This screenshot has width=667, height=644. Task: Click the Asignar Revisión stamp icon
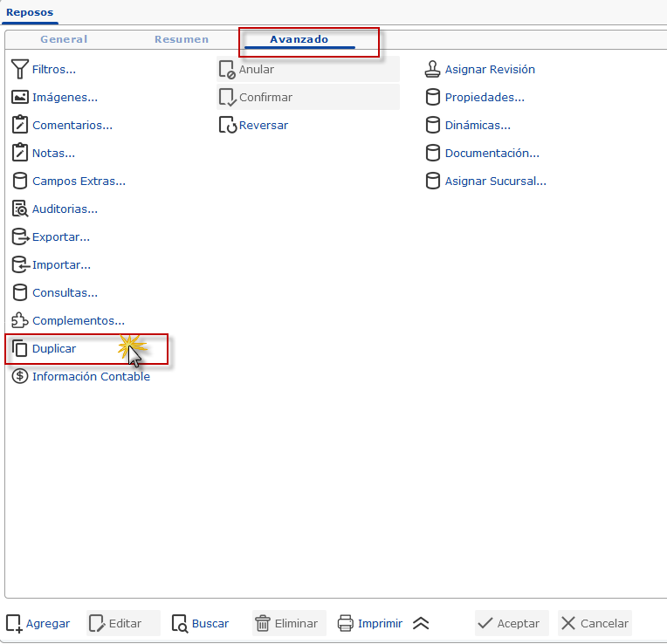point(433,69)
